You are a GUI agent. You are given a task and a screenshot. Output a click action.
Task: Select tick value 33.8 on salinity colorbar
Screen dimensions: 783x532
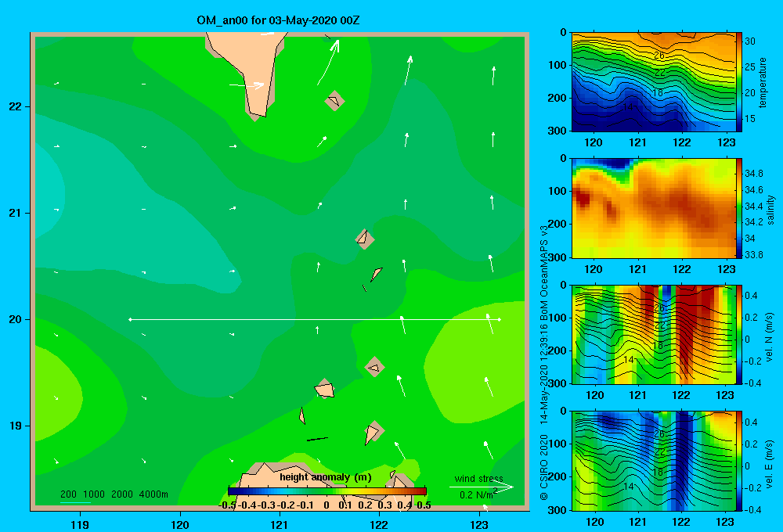pos(754,254)
